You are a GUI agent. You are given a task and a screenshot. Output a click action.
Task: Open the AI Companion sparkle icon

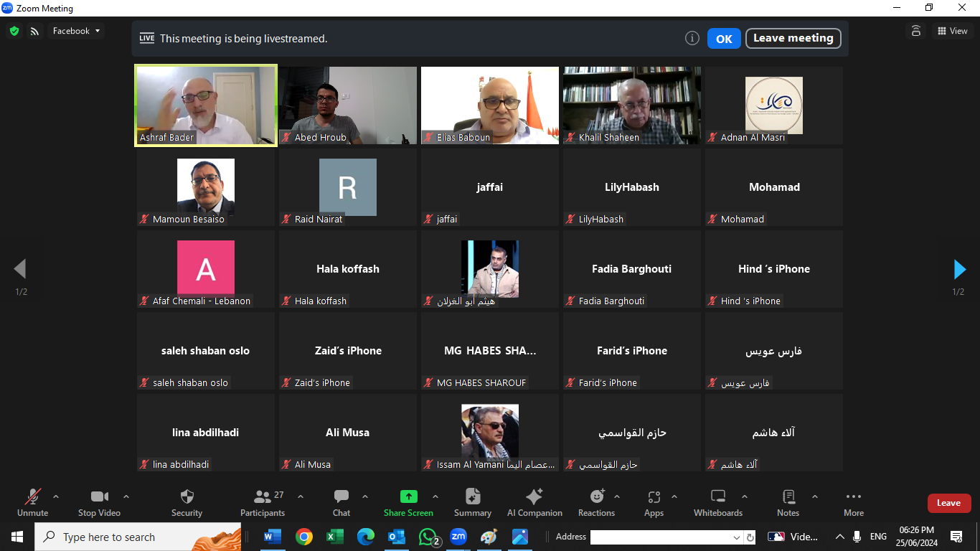[534, 496]
